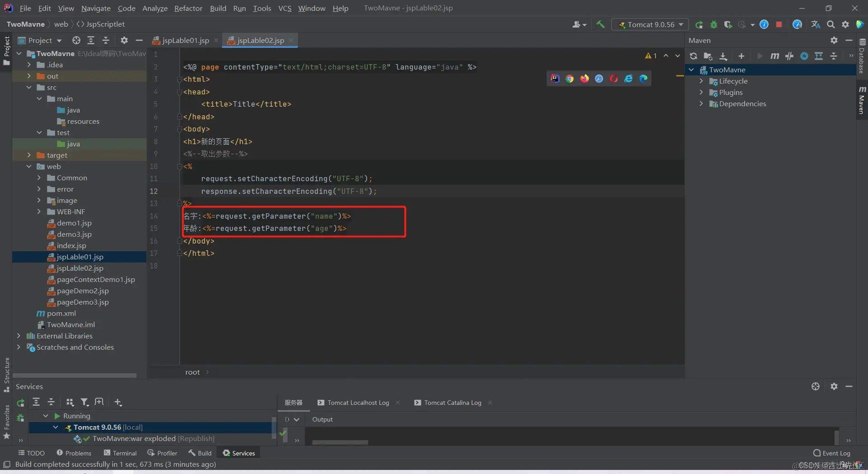Add a service with the plus icon

(118, 402)
